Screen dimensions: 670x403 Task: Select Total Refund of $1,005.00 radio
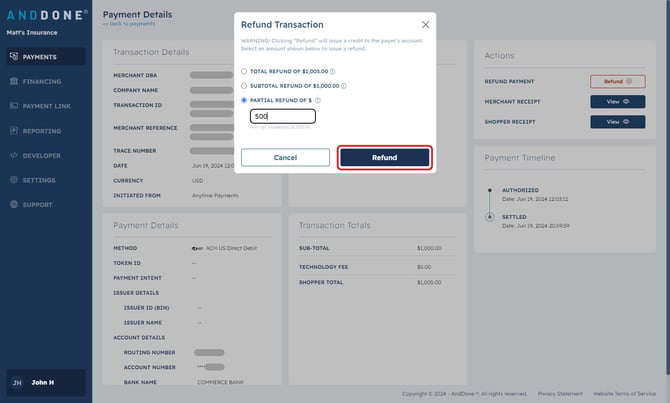(x=244, y=71)
